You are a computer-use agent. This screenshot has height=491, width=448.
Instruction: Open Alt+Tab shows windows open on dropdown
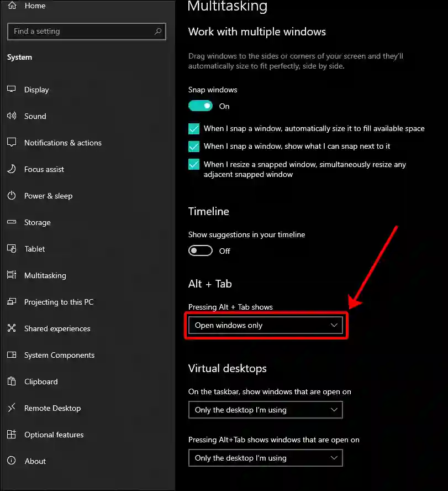[x=266, y=458]
